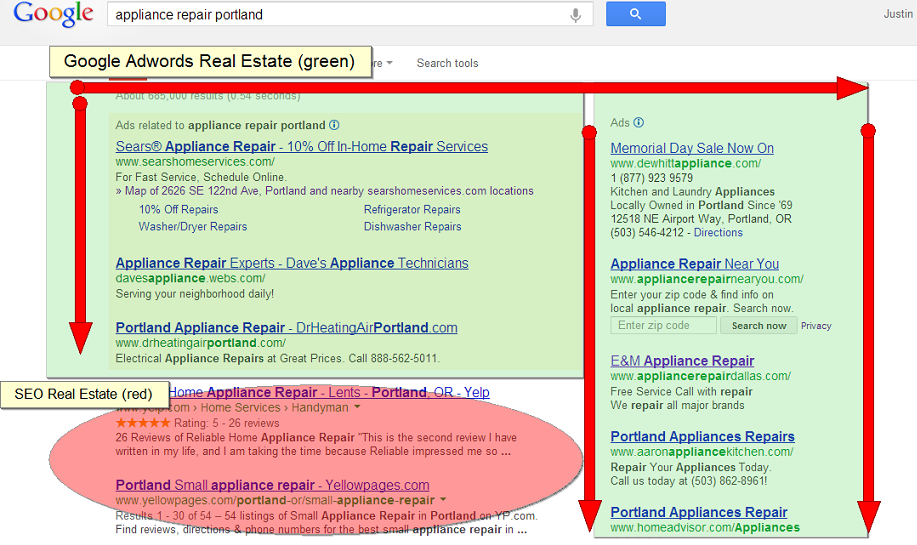Open the Portland Small appliance repair Yellowpages result
Viewport: 917px width, 545px height.
[273, 485]
